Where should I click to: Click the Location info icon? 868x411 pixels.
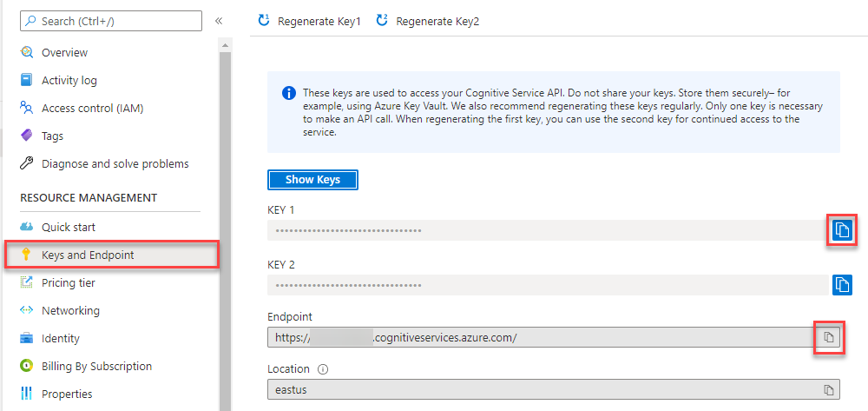point(323,369)
